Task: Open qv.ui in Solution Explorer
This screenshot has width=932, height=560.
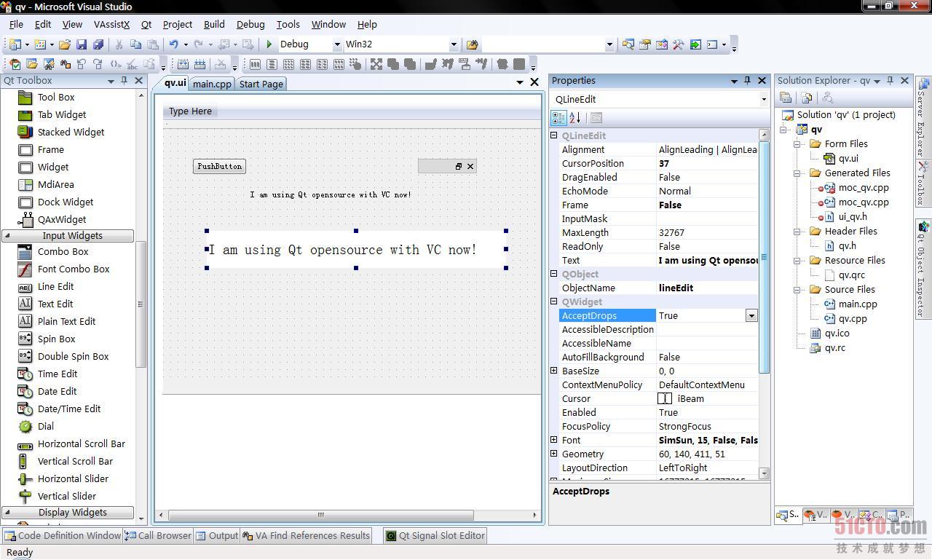Action: click(x=848, y=158)
